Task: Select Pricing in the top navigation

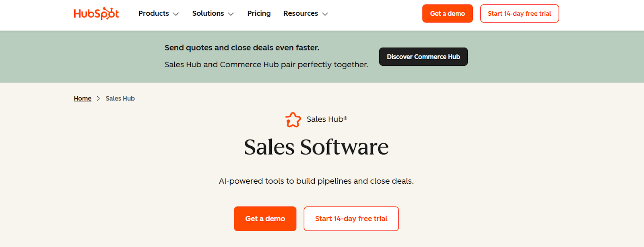Action: coord(259,13)
